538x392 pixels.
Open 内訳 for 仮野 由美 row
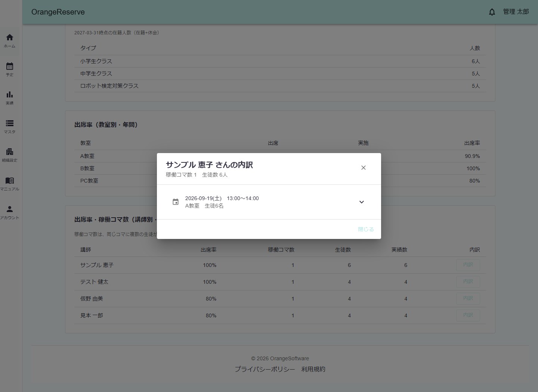tap(468, 298)
